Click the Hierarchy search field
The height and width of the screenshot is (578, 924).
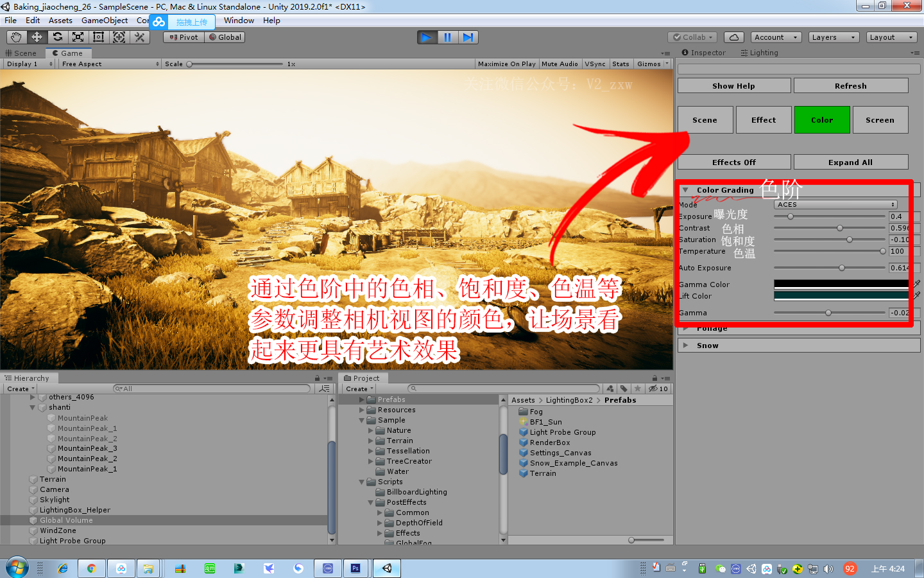pos(212,389)
